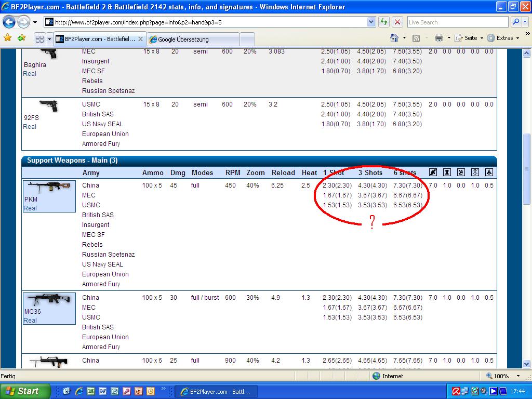532x399 pixels.
Task: Click the Show Desktop Quick Launch icon
Action: [66, 391]
